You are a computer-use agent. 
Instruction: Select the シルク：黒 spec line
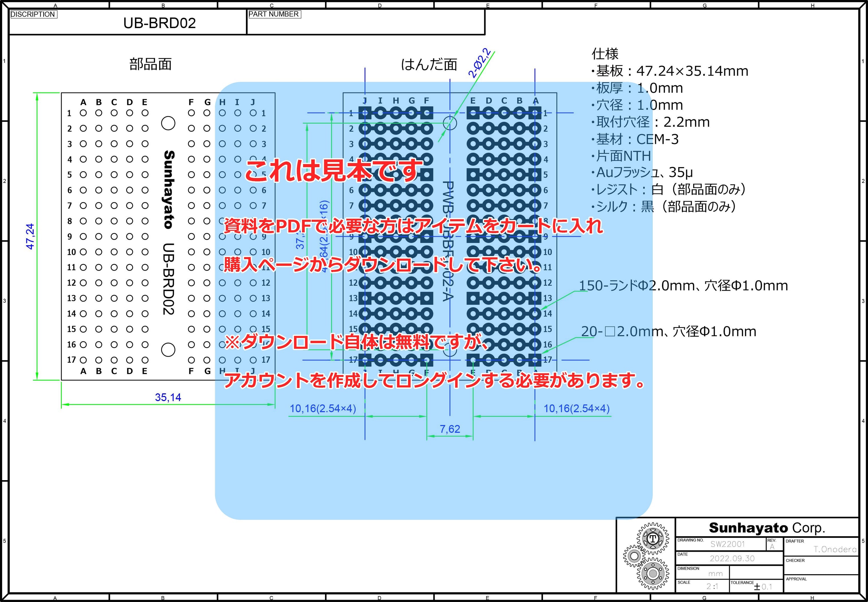coord(664,206)
